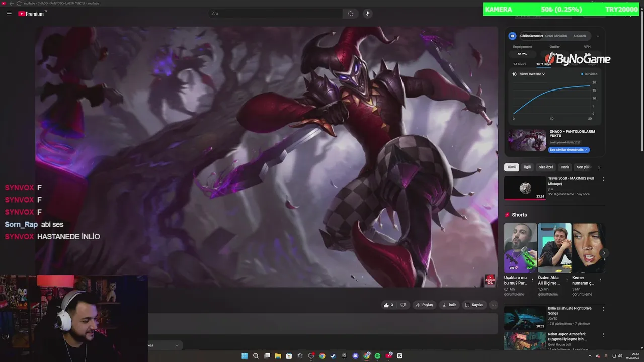644x362 pixels.
Task: Open options for 'Uçakta o mu' Short
Action: 533,279
